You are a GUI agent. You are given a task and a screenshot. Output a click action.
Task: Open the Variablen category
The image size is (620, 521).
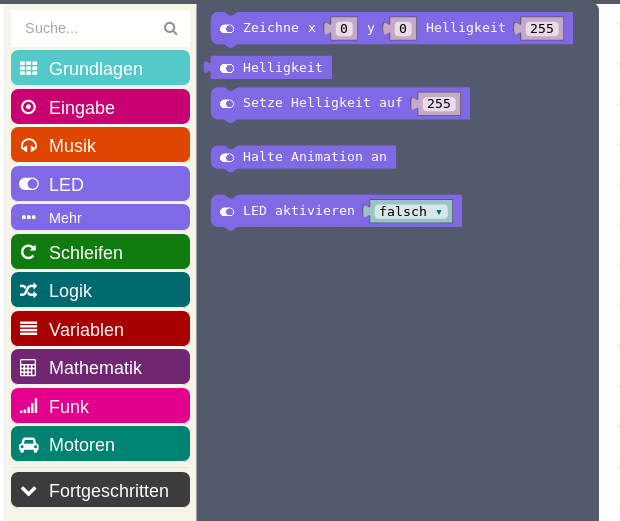(100, 329)
